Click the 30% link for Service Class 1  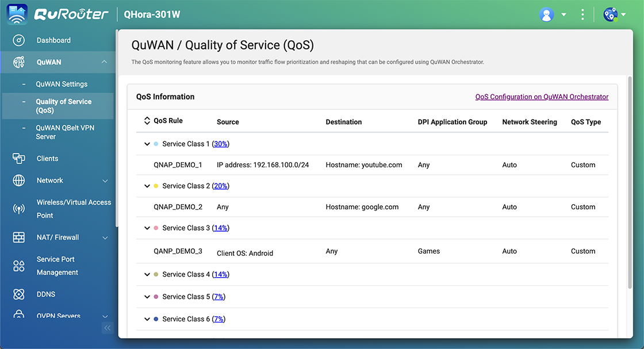coord(221,144)
